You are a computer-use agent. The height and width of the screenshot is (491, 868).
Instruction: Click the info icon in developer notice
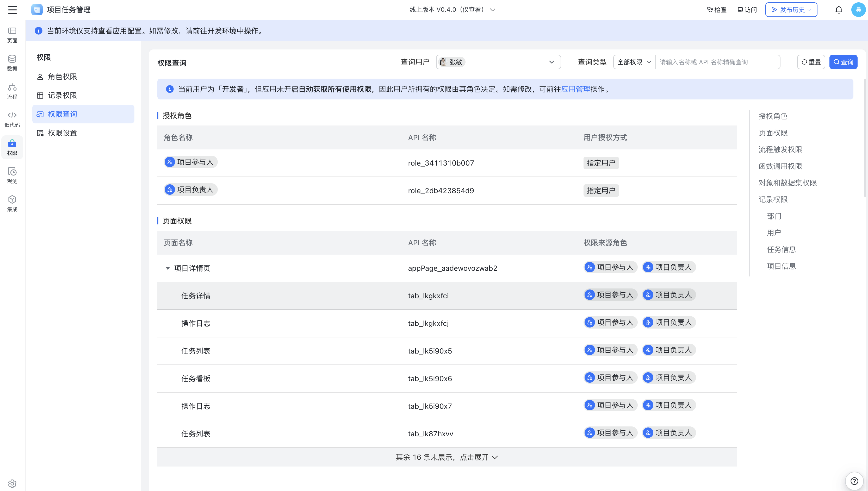tap(170, 89)
